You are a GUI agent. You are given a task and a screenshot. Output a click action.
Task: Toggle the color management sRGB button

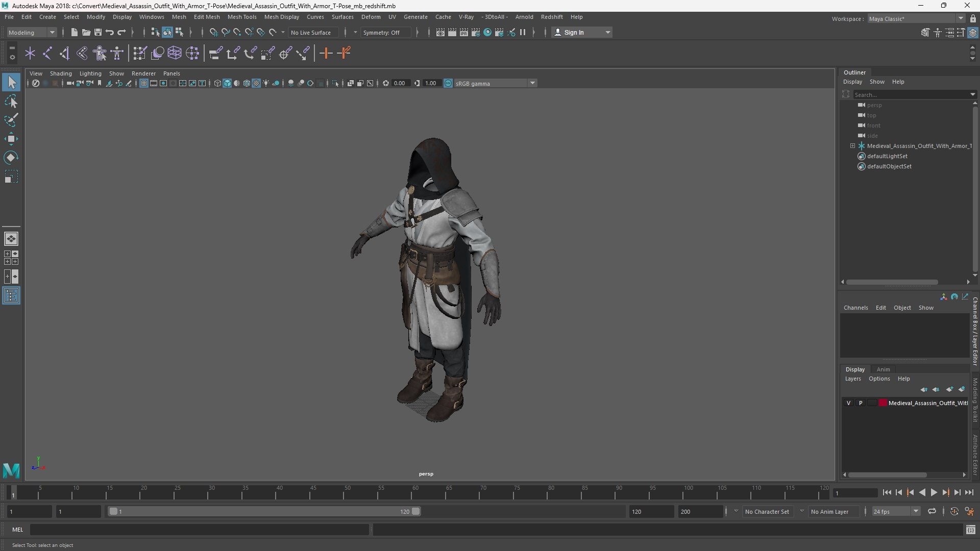(x=448, y=83)
